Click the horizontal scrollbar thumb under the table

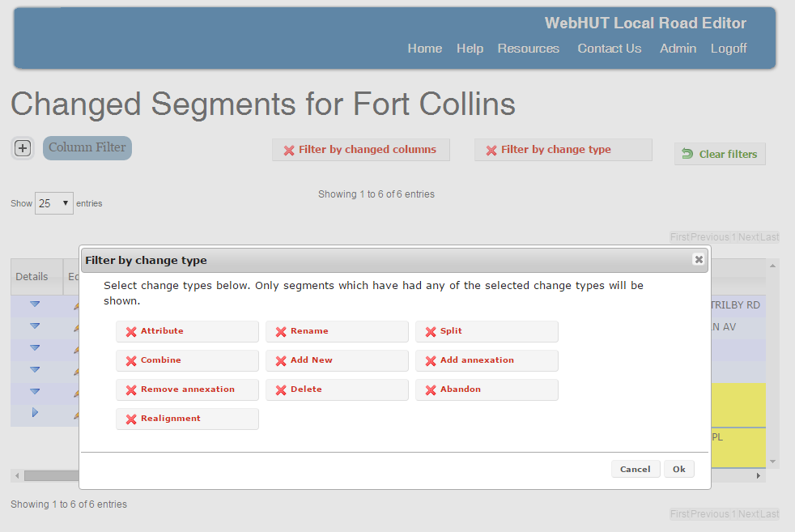(x=51, y=475)
